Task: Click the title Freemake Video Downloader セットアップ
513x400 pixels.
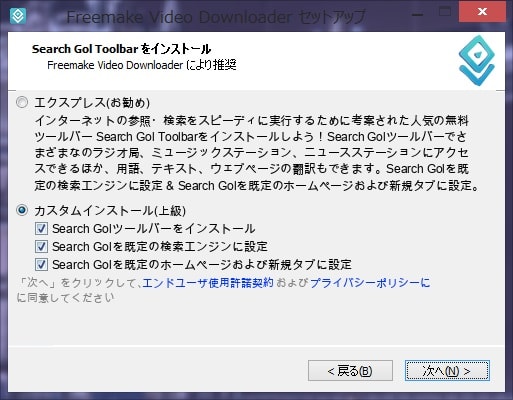Action: 216,17
